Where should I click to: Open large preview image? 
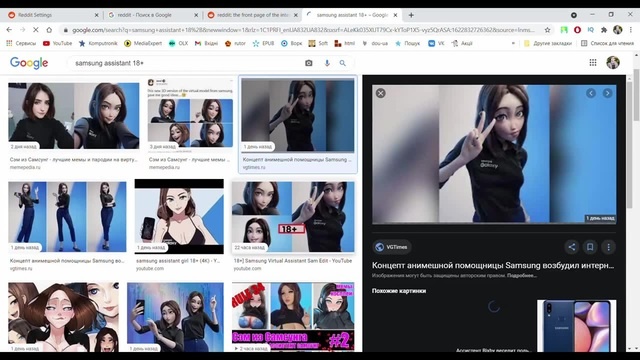tap(494, 154)
